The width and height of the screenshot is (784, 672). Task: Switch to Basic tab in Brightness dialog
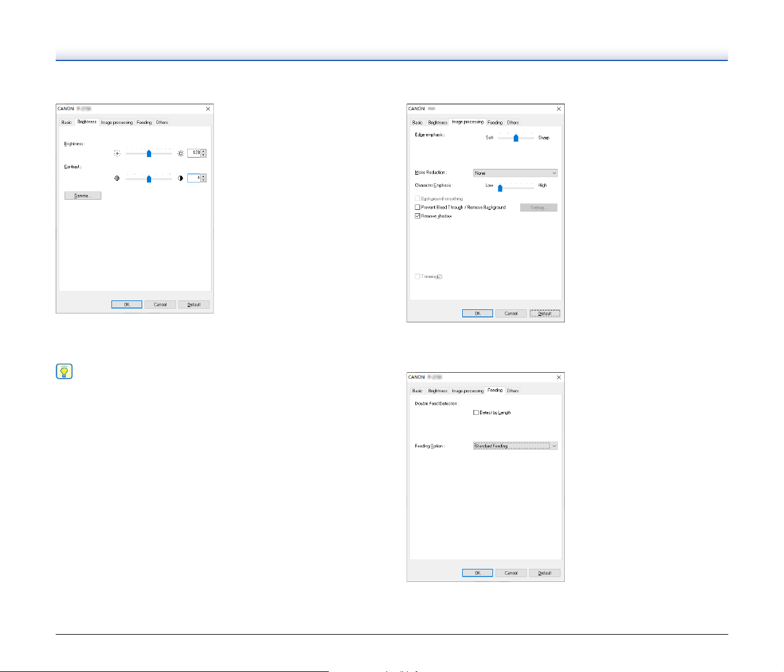pyautogui.click(x=66, y=123)
